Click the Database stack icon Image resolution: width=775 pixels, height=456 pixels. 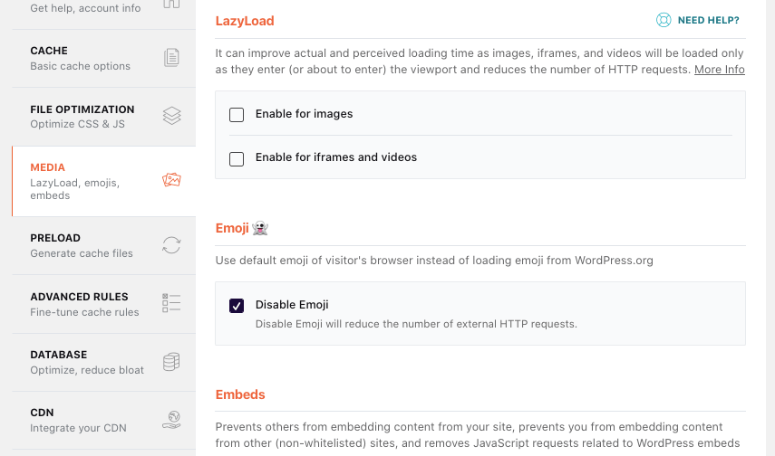(x=172, y=361)
